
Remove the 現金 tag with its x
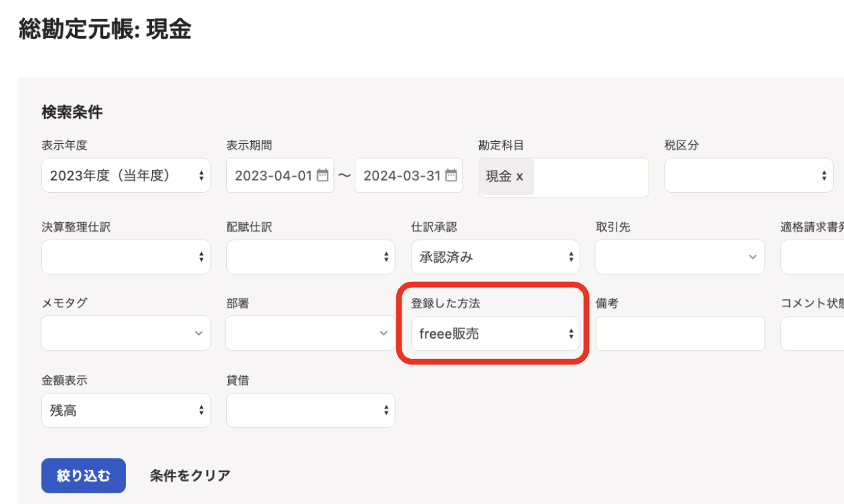pos(519,177)
